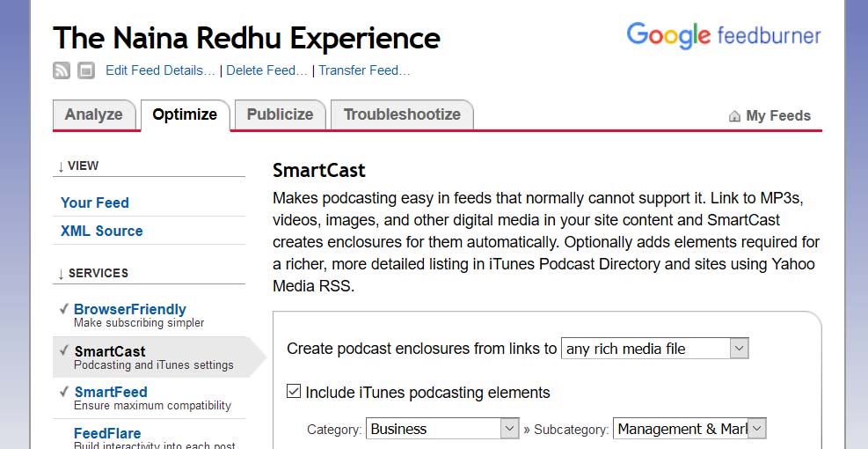The height and width of the screenshot is (449, 868).
Task: Click the orange RSS feed icon
Action: pyautogui.click(x=62, y=70)
